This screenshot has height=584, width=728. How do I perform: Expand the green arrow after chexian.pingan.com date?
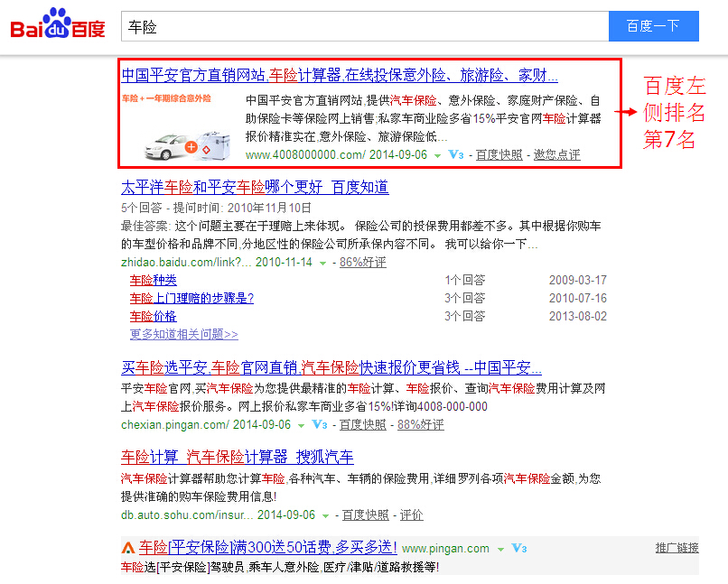coord(300,425)
